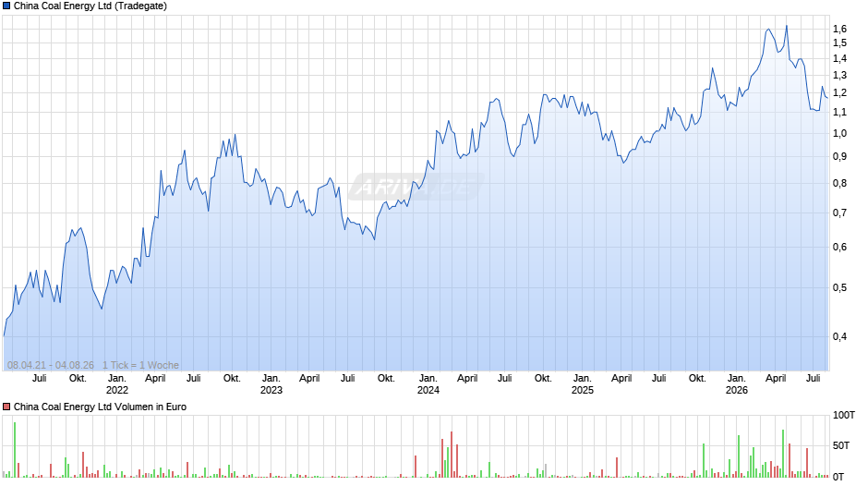Click the '1 Tick = 1 Woche' note
The width and height of the screenshot is (868, 486).
point(140,365)
